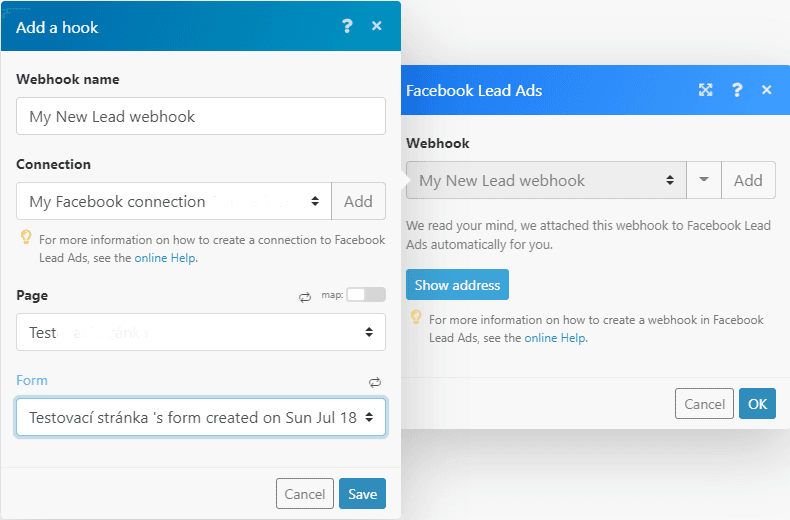Refresh the Form list options
The image size is (790, 520).
tap(375, 381)
